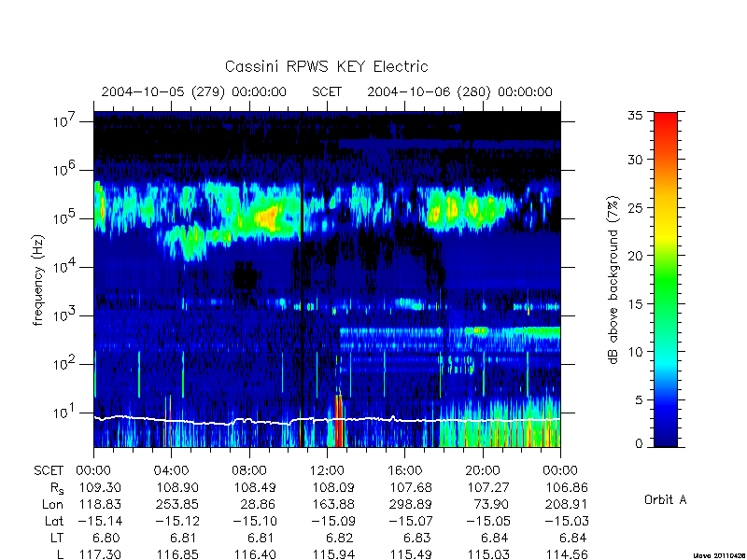Click the Lon value "28.86"
Viewport: 747px width, 560px height.
[260, 504]
